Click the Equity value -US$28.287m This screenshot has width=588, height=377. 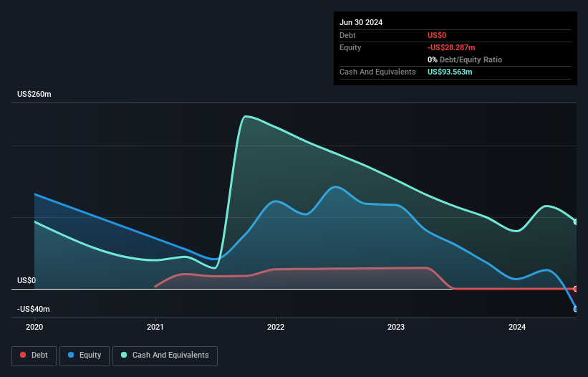pos(451,47)
